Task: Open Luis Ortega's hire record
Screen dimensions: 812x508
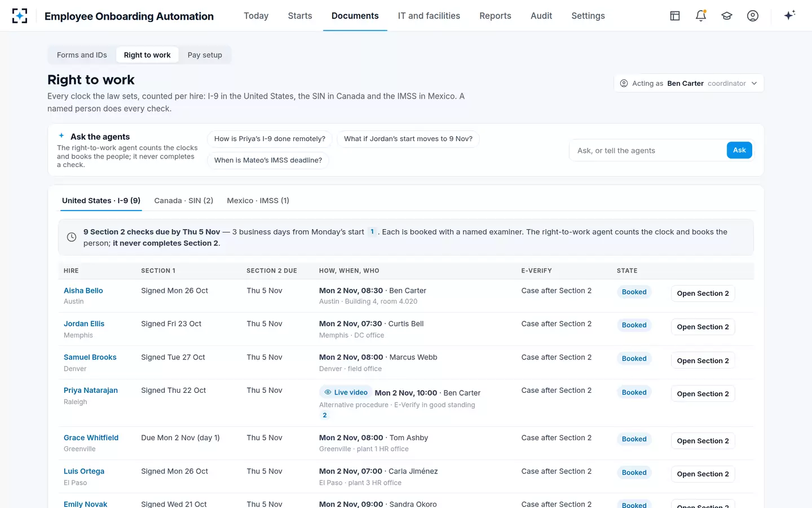Action: 84,471
